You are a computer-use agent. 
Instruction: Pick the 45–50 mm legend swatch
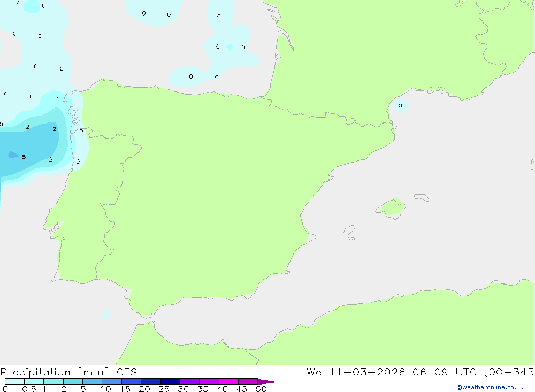click(248, 381)
